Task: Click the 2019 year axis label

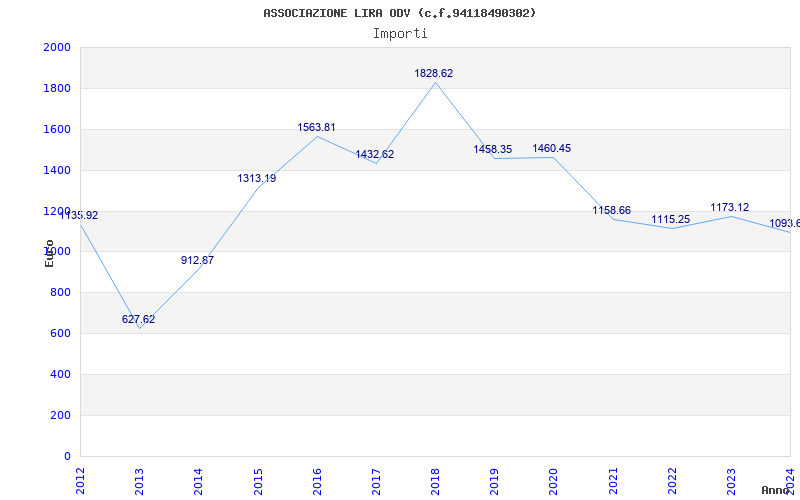Action: [494, 481]
